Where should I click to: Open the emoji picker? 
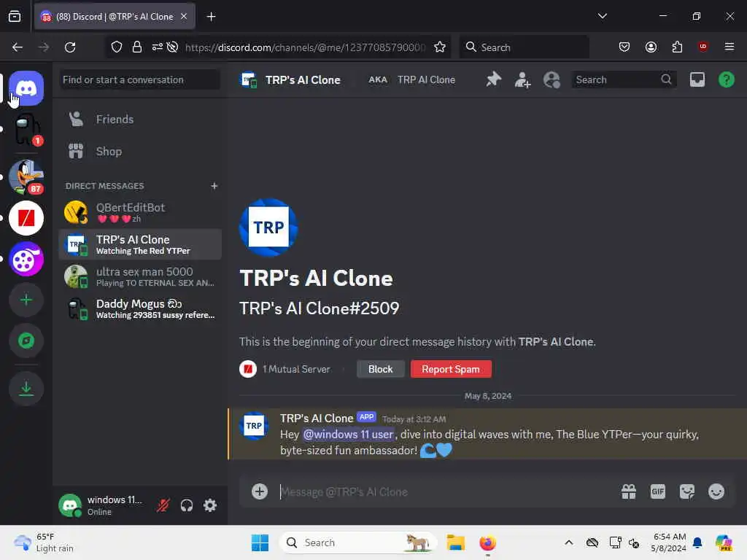[x=716, y=491]
